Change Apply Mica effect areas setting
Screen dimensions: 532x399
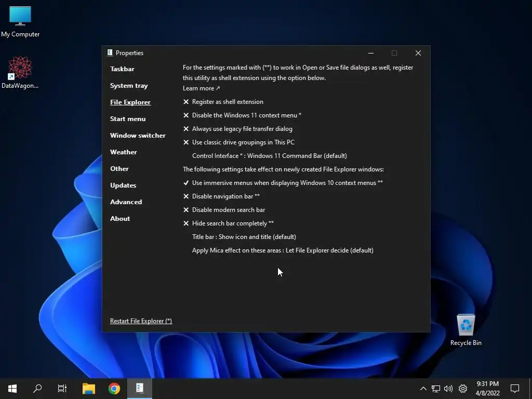pyautogui.click(x=283, y=250)
